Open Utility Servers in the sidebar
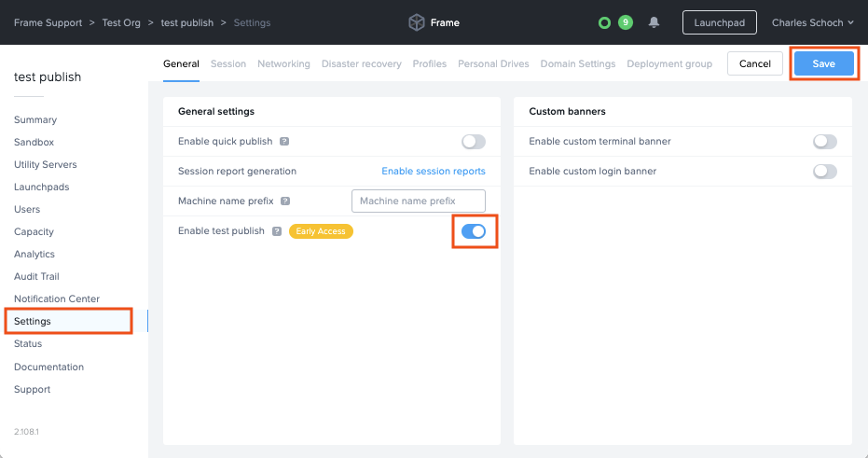 [46, 164]
